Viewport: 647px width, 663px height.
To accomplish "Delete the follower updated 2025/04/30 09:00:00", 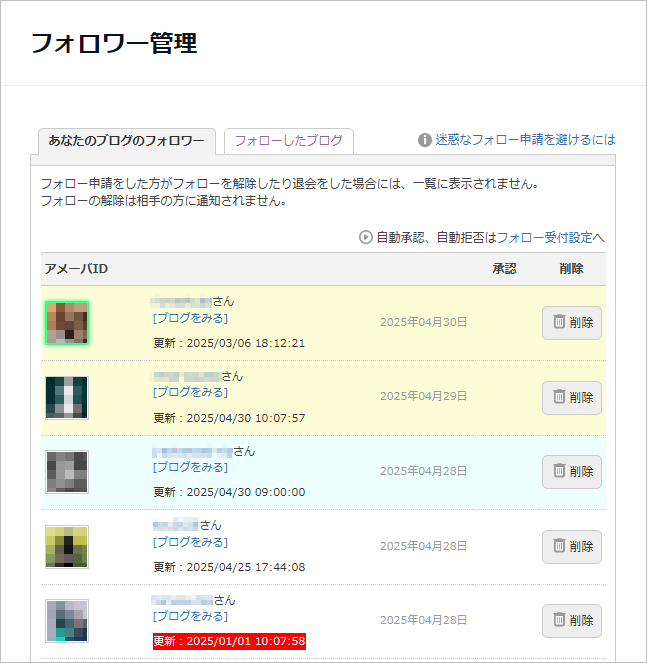I will tap(572, 472).
